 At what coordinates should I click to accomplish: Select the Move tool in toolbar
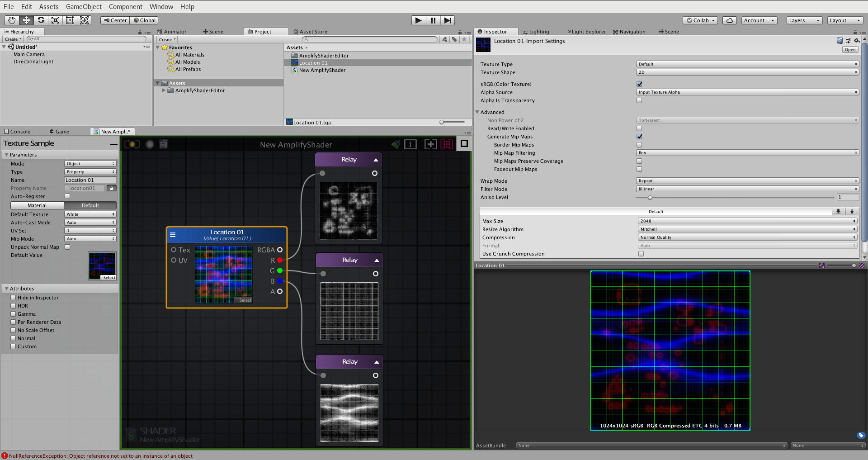(x=26, y=20)
